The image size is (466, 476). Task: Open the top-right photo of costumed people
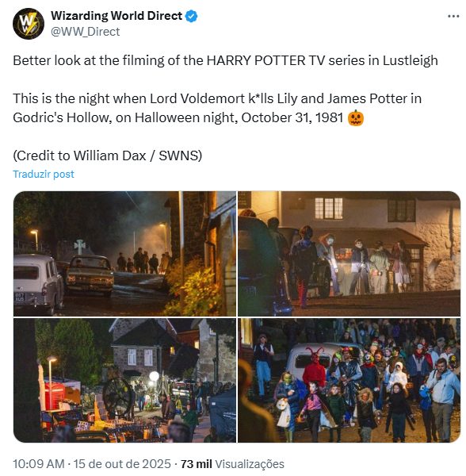coord(349,254)
